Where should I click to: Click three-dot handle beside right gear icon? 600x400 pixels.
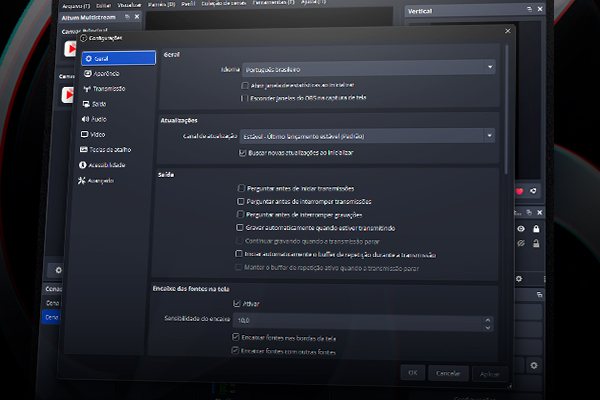tap(544, 279)
